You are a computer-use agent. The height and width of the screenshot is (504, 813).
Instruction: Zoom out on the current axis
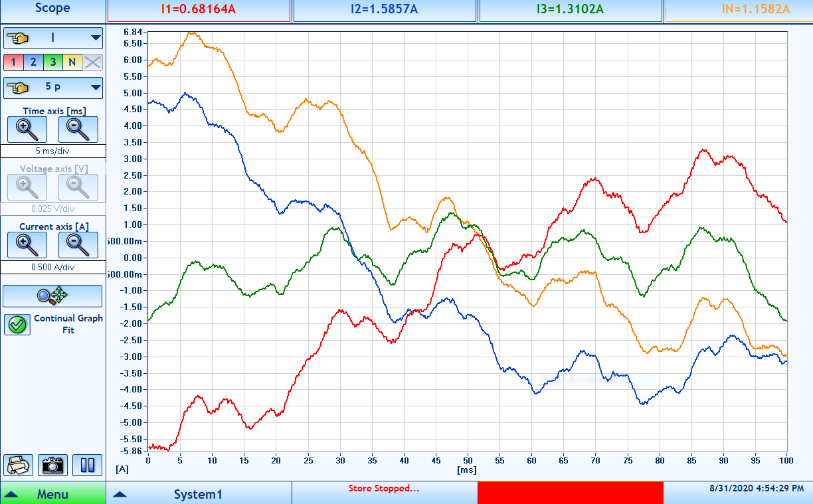pyautogui.click(x=78, y=245)
